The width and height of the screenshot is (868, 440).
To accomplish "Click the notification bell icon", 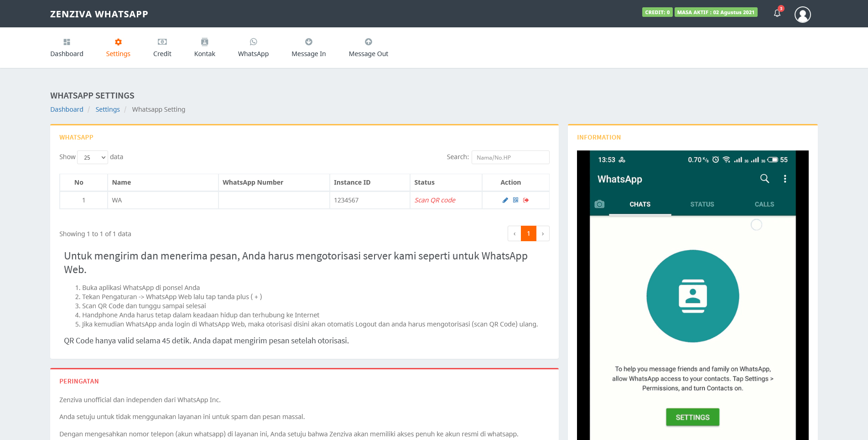I will 777,13.
